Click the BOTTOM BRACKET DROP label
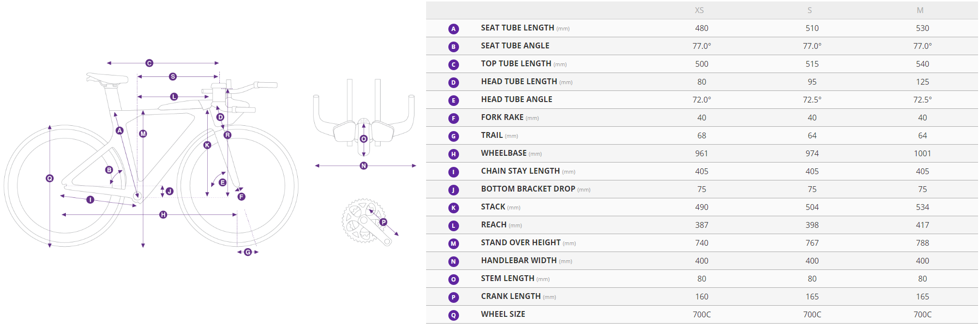980x327 pixels. click(x=528, y=189)
